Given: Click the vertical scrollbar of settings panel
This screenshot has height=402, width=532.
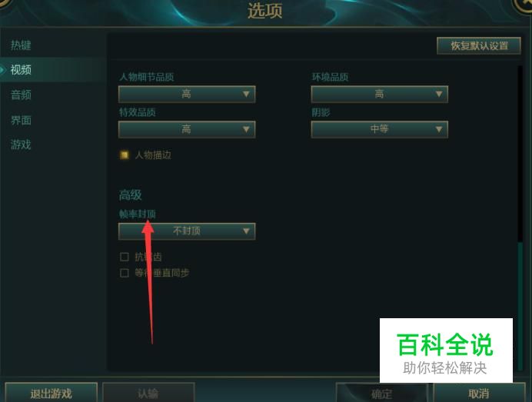Looking at the screenshot, I should click(520, 217).
